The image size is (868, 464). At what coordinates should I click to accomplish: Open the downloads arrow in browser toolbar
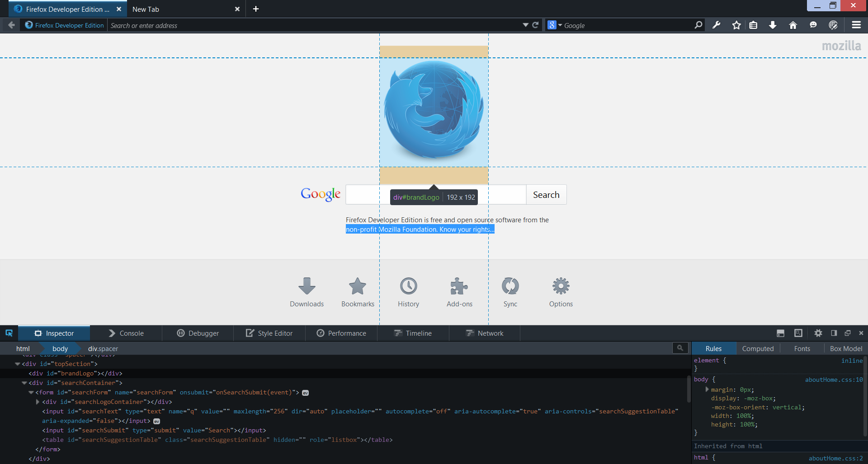773,25
